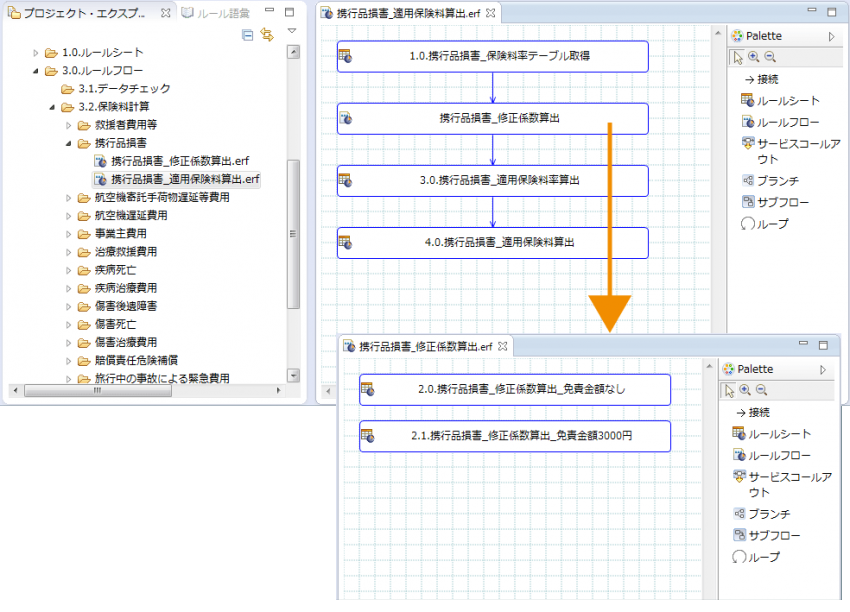Open Project Explorer view menu dropdown arrow
The image size is (850, 612).
pyautogui.click(x=292, y=32)
